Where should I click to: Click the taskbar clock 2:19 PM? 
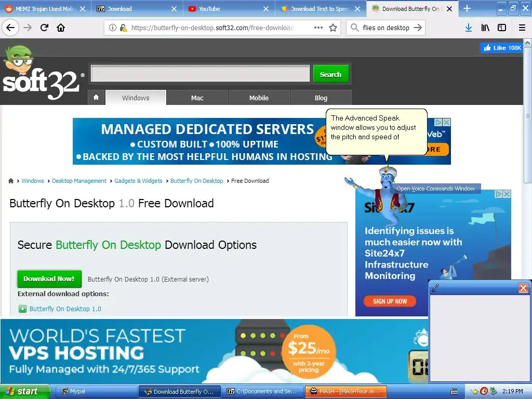[513, 391]
